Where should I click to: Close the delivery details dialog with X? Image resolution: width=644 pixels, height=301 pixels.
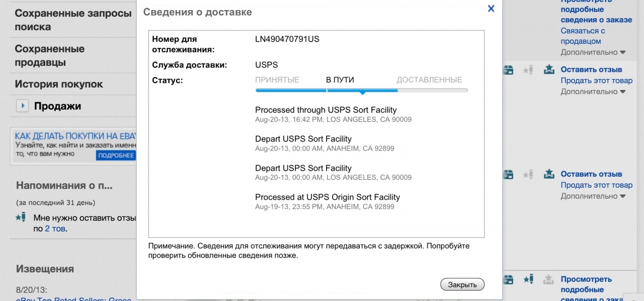point(491,9)
